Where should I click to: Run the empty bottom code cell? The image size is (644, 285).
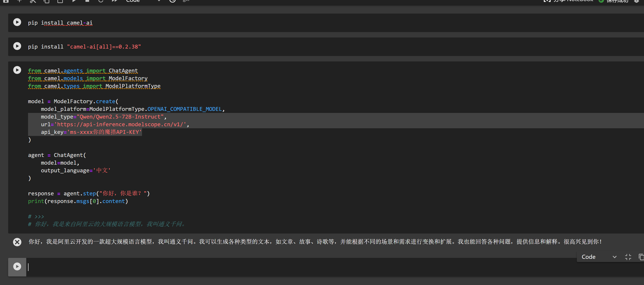(x=17, y=266)
